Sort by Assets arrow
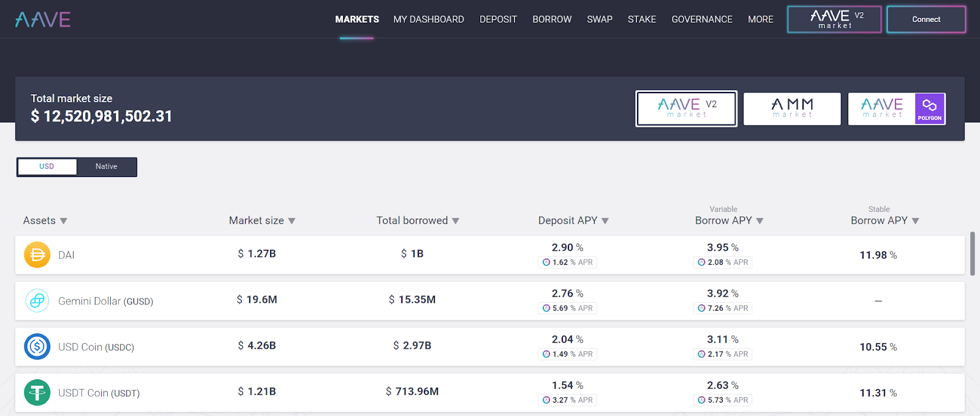This screenshot has height=416, width=980. [64, 221]
